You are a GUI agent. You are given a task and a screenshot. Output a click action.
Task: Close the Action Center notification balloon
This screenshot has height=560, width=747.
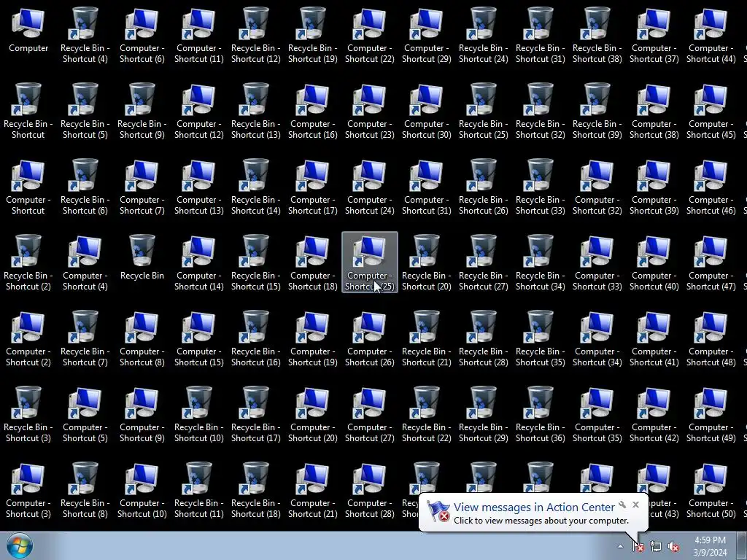[x=635, y=505]
